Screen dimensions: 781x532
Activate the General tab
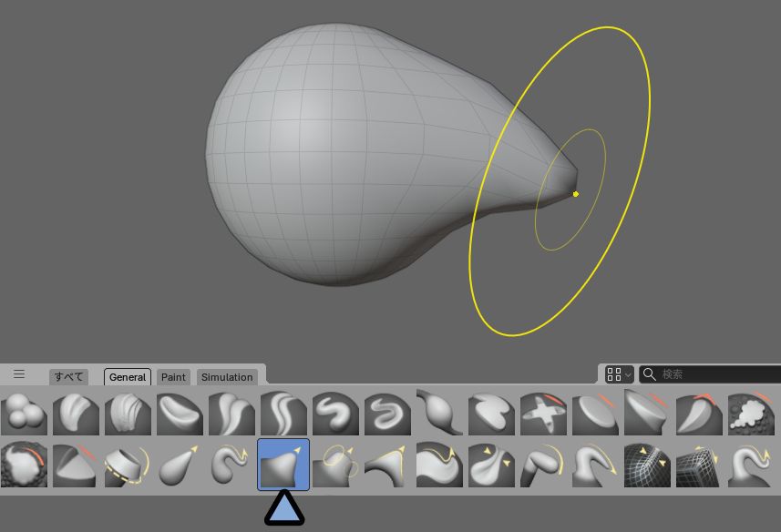(128, 377)
